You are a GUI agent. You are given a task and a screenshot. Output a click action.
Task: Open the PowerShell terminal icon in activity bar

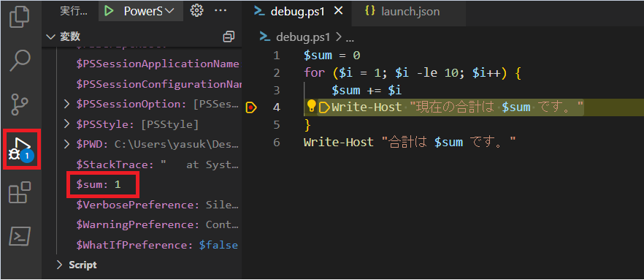[20, 236]
